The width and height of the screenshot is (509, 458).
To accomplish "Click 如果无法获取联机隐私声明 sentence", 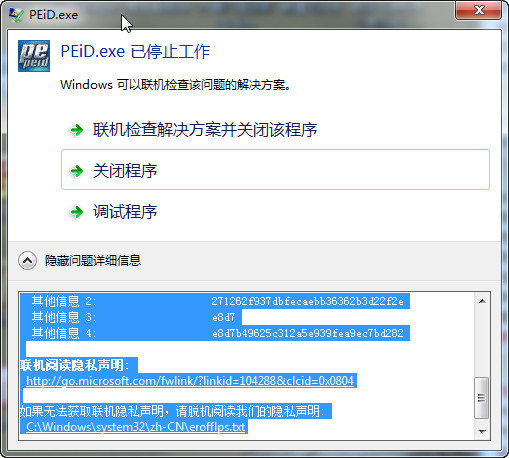I will [172, 411].
